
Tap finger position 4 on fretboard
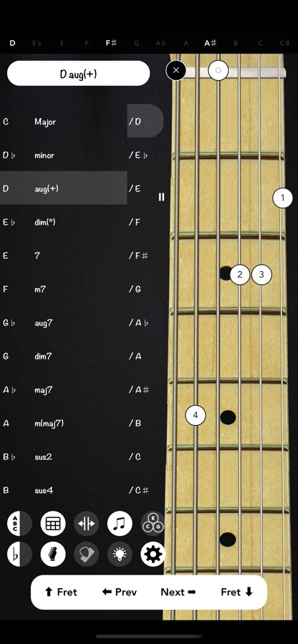tap(196, 415)
